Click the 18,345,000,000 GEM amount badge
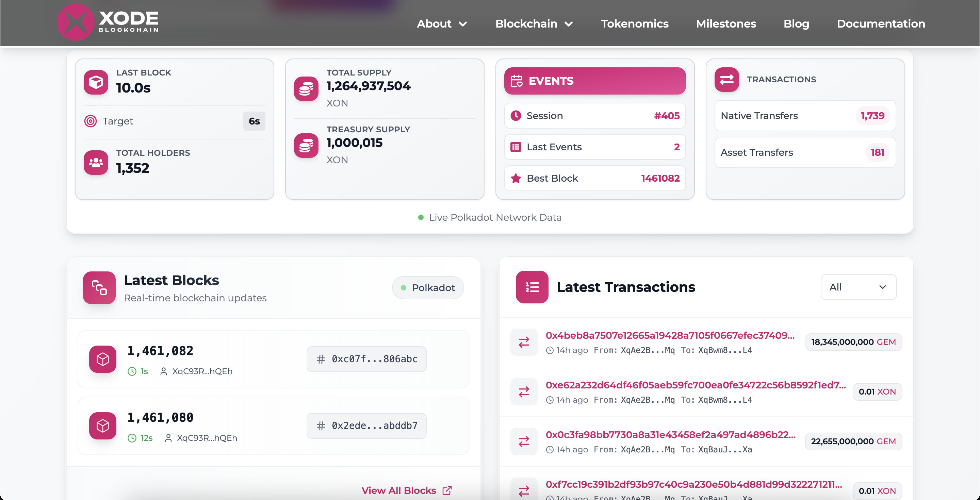 853,342
